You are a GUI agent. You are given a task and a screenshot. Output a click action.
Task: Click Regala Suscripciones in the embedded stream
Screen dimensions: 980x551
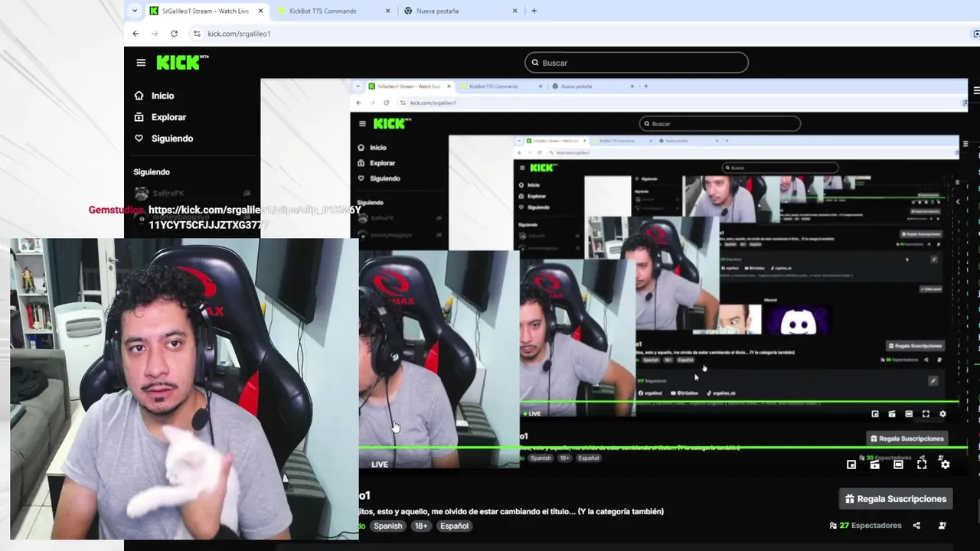click(906, 439)
